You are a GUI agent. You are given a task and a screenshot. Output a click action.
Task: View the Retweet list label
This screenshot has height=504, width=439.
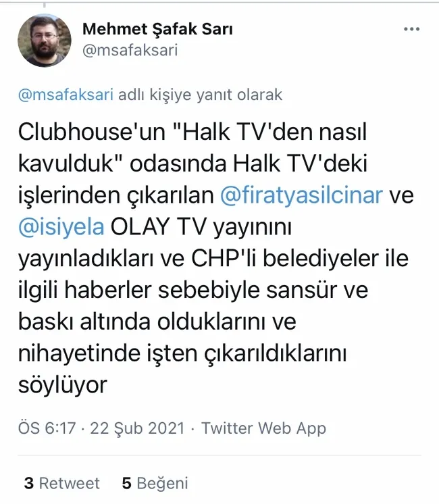pos(70,483)
